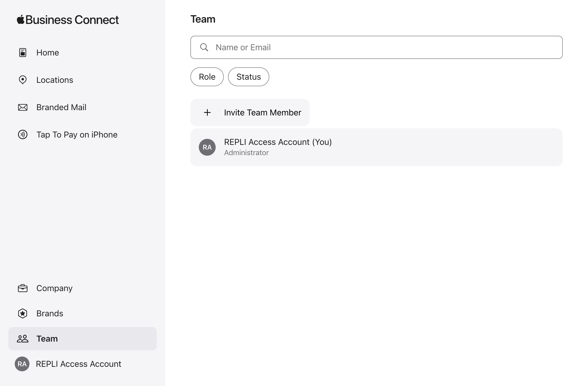Focus the Name or Email search field
This screenshot has width=588, height=386.
click(x=377, y=47)
